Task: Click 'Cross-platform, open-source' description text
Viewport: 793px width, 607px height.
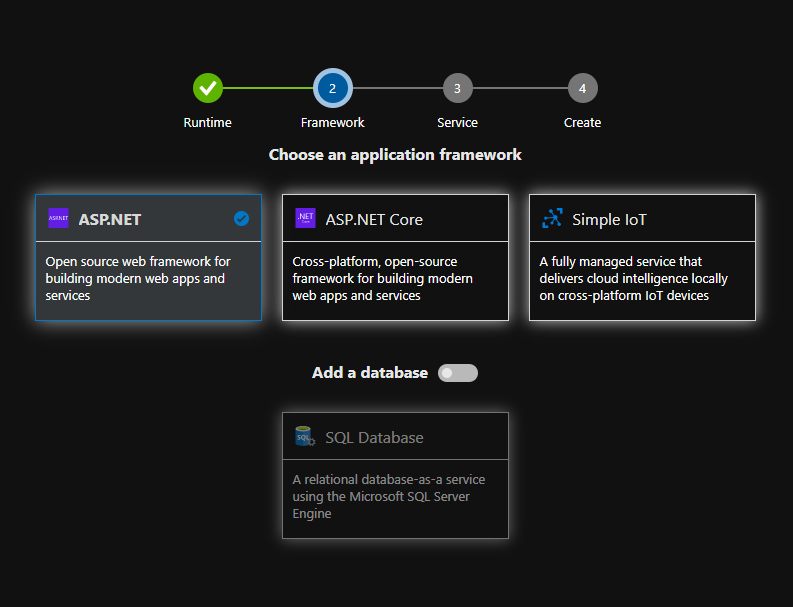Action: coord(382,278)
